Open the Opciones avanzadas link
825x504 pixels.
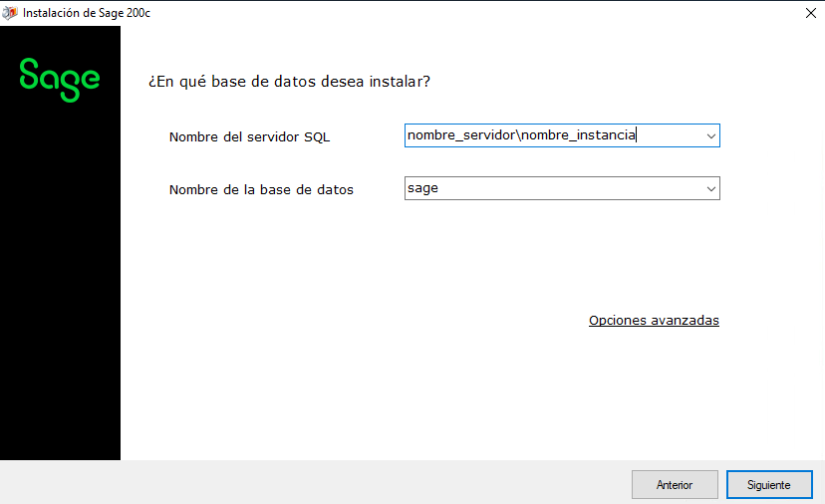(x=654, y=320)
